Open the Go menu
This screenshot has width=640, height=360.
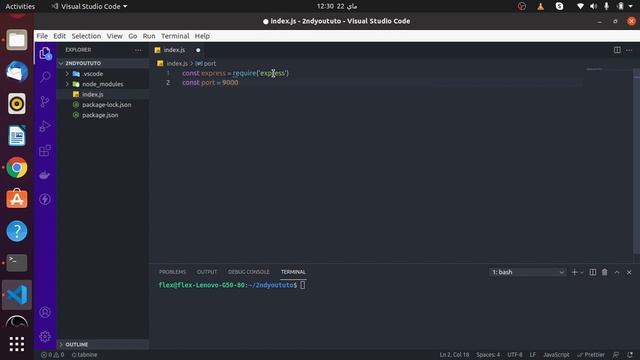tap(133, 36)
